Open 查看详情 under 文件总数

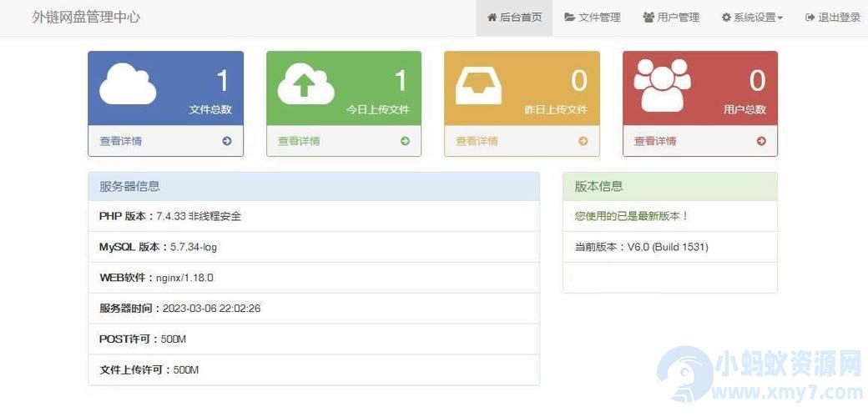[x=121, y=141]
